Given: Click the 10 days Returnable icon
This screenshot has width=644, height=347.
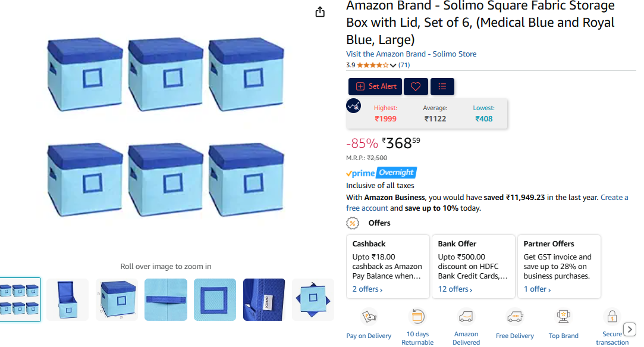Looking at the screenshot, I should pyautogui.click(x=417, y=316).
